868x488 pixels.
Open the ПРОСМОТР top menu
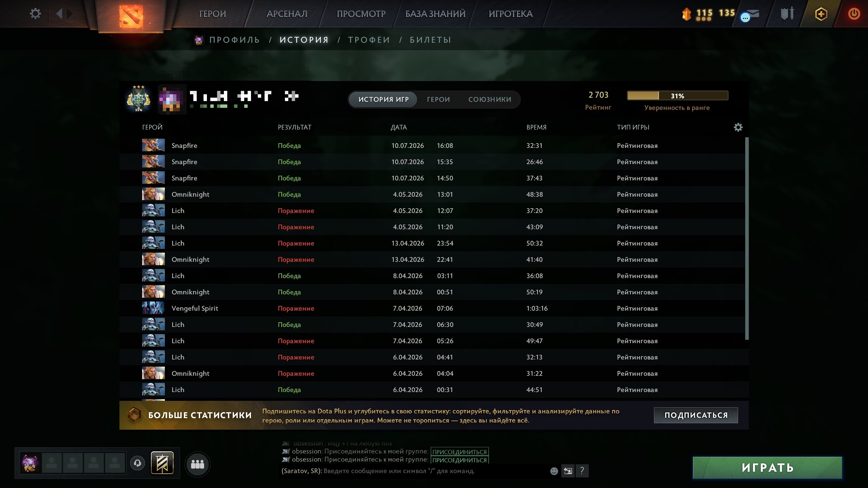pyautogui.click(x=361, y=14)
